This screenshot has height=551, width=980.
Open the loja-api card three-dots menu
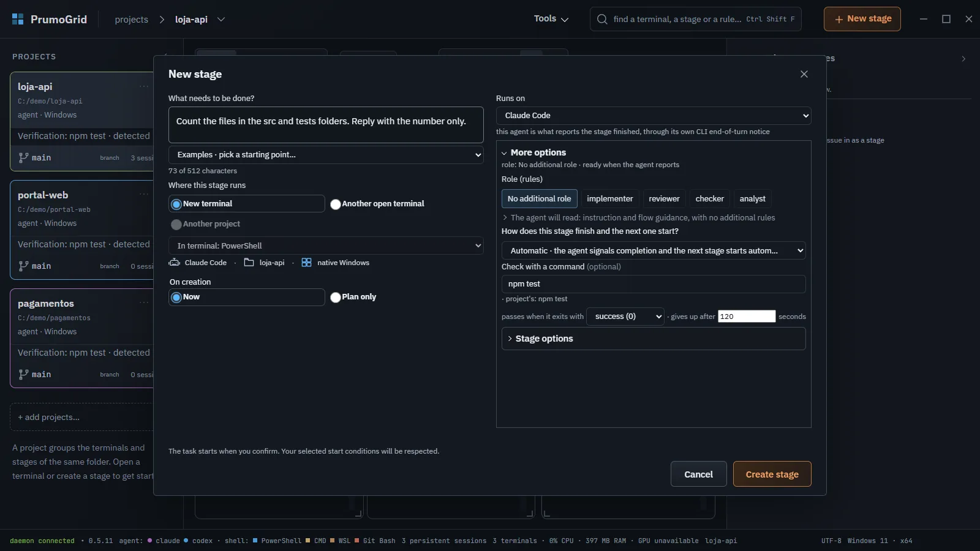144,86
